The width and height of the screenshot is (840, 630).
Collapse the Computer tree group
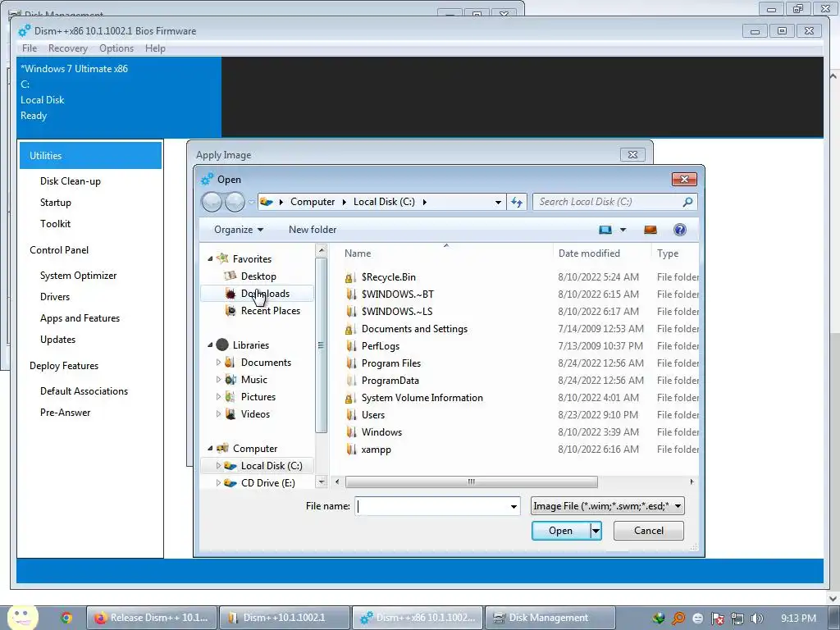(x=210, y=449)
